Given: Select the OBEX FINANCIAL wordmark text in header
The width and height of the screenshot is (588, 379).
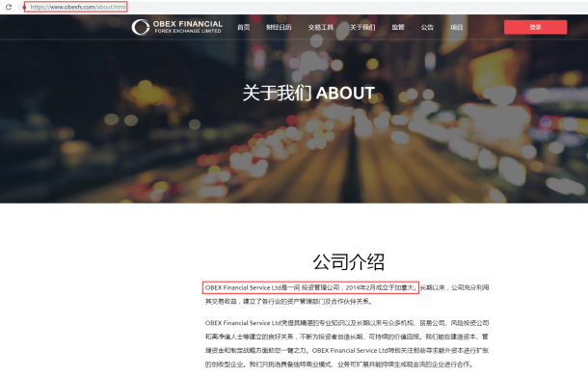Looking at the screenshot, I should pyautogui.click(x=188, y=24).
